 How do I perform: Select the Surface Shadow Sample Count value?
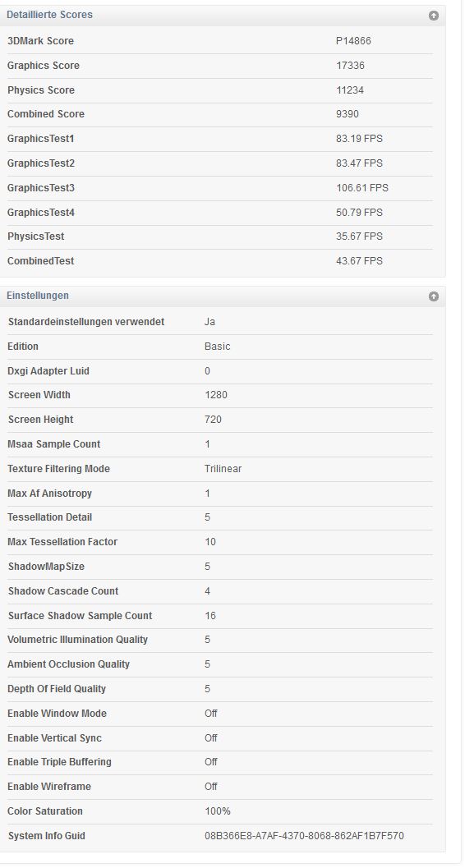(209, 616)
